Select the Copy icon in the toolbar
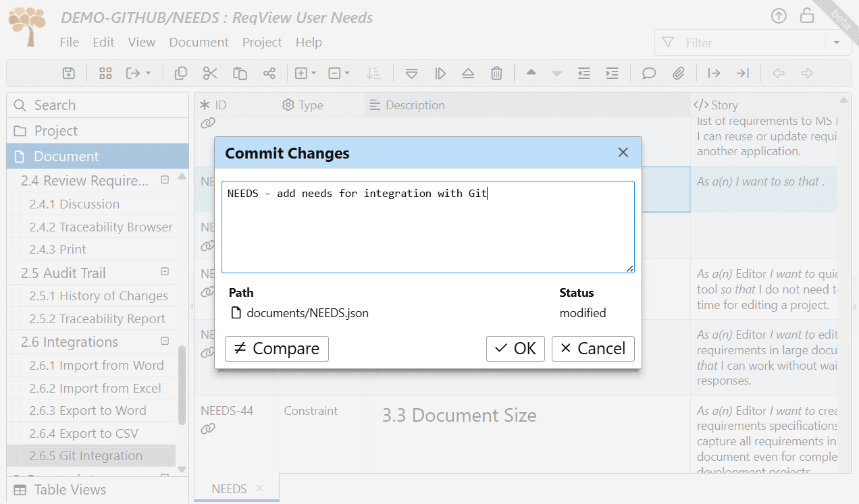The width and height of the screenshot is (859, 504). click(180, 73)
